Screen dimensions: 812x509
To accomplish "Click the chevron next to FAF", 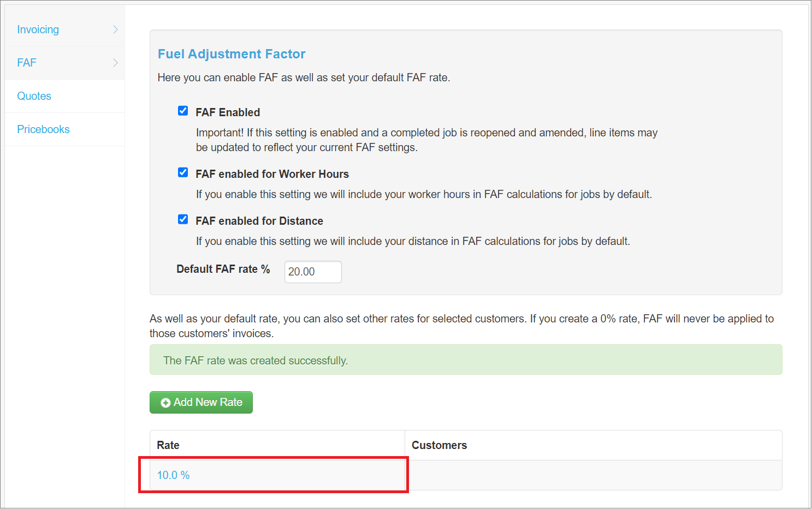I will 116,62.
